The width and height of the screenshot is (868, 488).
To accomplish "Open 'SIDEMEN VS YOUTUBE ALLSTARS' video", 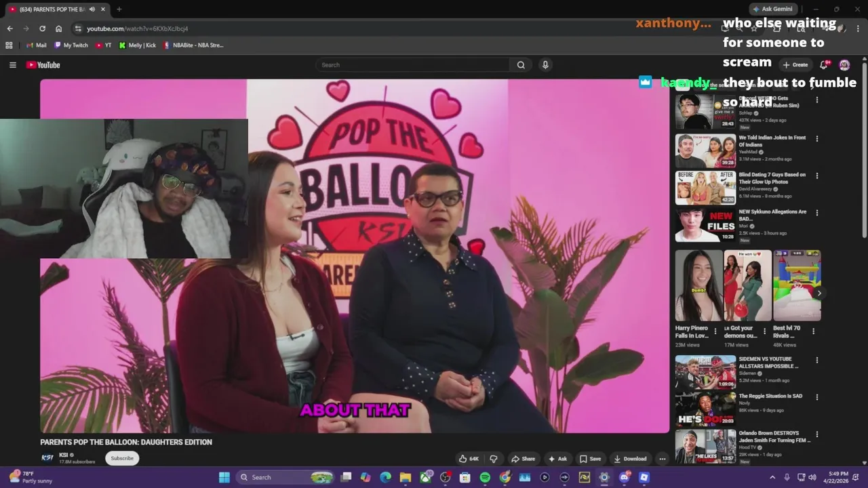I will point(705,372).
